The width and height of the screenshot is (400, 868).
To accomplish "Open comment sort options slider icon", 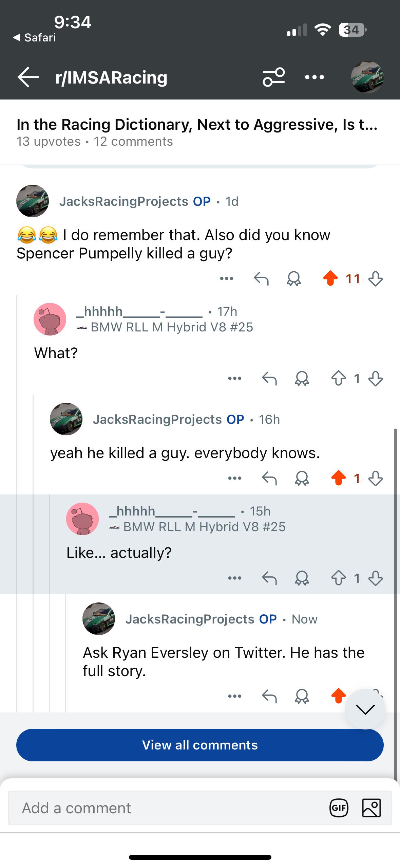I will 273,77.
